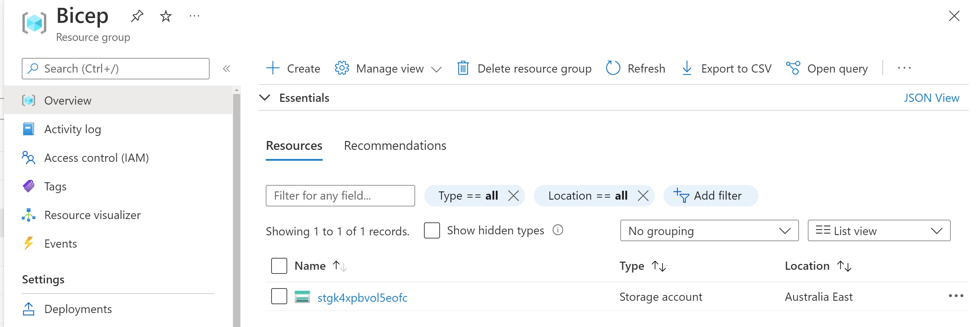Image resolution: width=980 pixels, height=327 pixels.
Task: Click the Overview cube icon in sidebar
Action: coord(29,100)
